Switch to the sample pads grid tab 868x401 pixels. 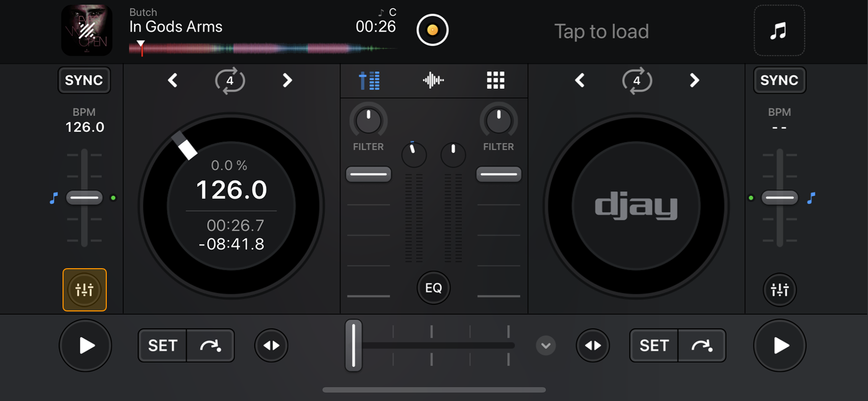496,80
